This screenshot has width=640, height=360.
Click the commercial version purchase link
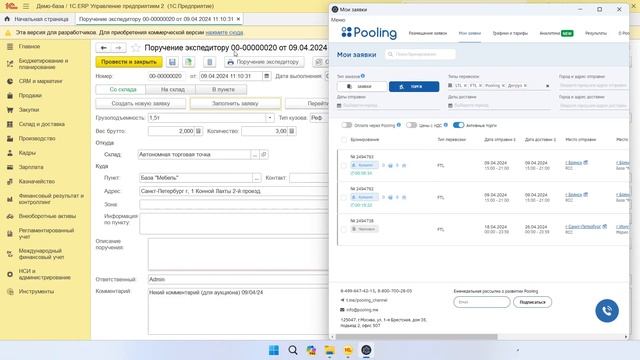tap(224, 32)
